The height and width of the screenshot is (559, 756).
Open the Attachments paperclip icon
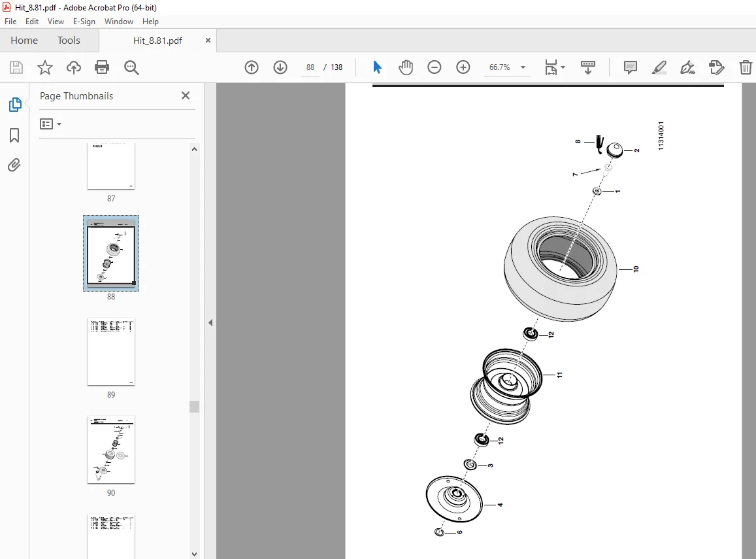pos(14,165)
